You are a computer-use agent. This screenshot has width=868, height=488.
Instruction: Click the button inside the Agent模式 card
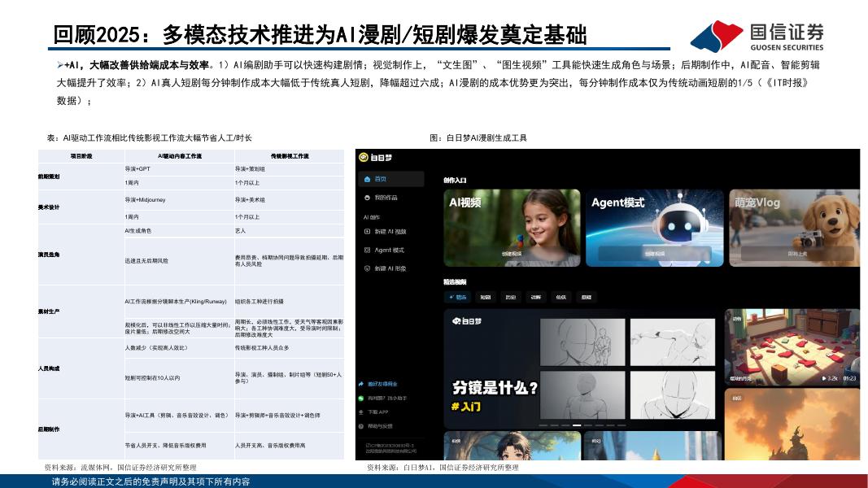coord(654,254)
